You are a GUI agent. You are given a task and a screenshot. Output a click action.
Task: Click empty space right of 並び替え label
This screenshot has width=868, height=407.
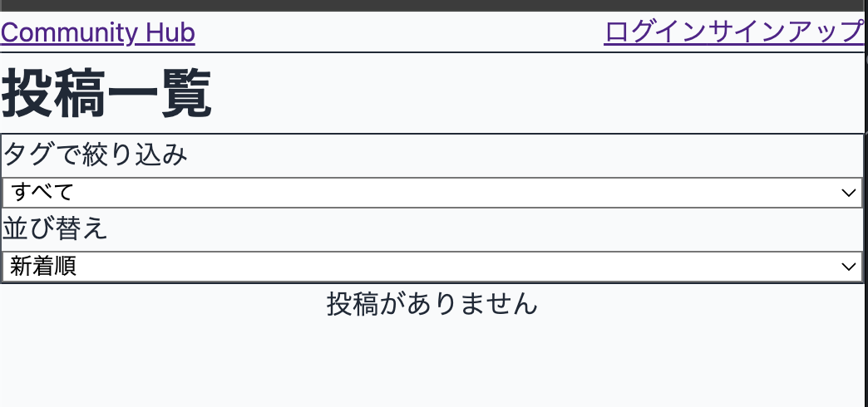tap(482, 228)
